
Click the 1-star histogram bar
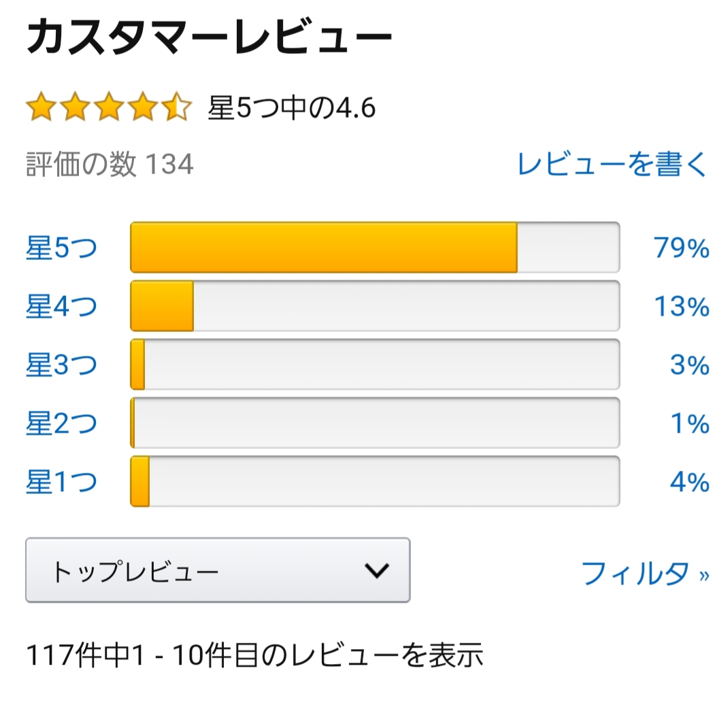click(x=375, y=482)
